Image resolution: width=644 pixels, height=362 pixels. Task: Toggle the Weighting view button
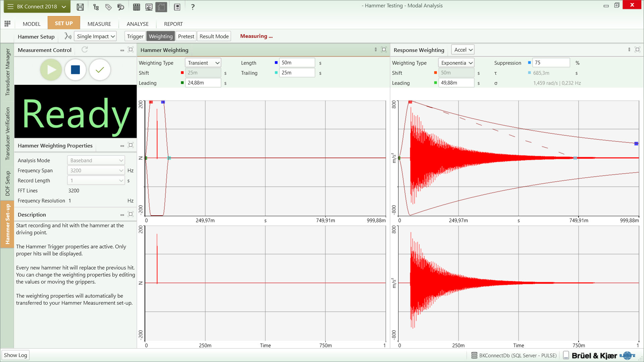click(160, 36)
